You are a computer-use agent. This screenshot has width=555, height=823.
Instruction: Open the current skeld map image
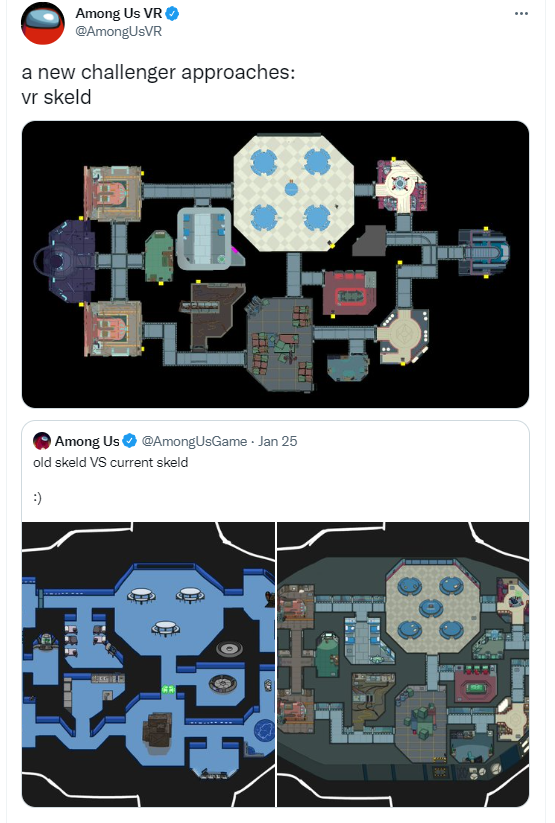tap(403, 664)
